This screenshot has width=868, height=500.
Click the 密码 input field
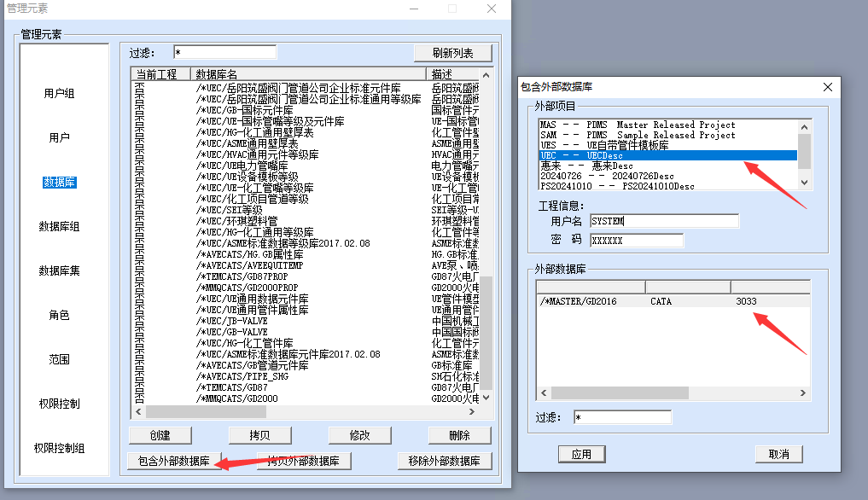pos(636,241)
